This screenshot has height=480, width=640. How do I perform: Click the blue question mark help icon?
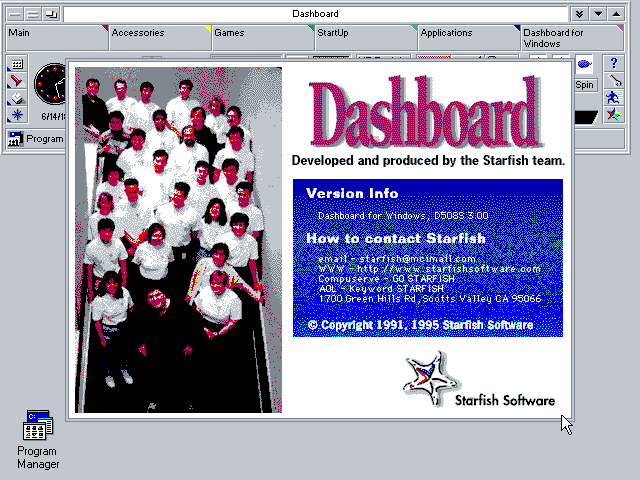click(613, 63)
